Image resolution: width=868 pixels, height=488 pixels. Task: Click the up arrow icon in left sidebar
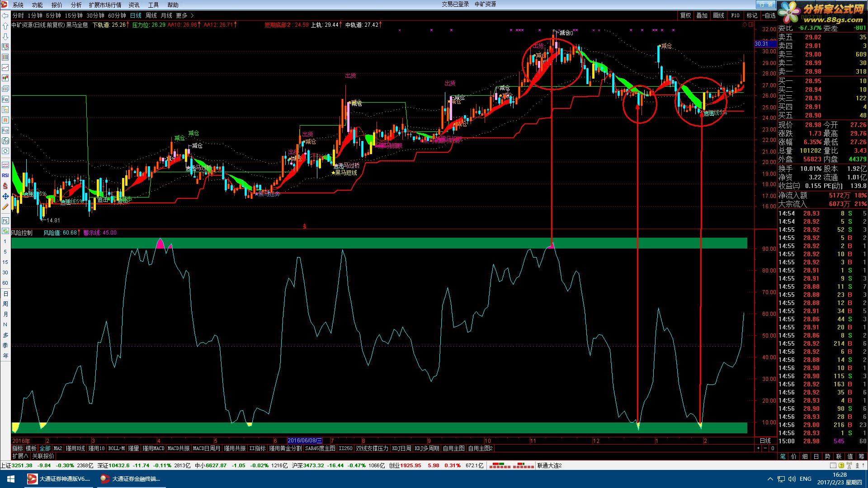click(x=5, y=26)
